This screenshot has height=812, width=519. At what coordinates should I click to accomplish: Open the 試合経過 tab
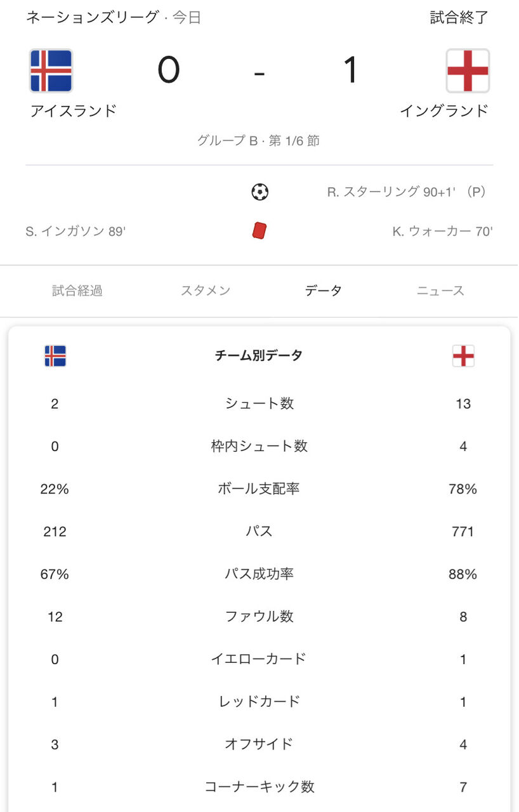point(77,291)
